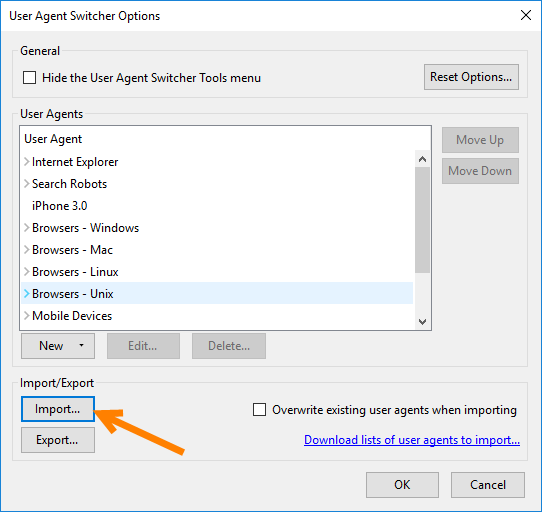Tick the Hide User Agent Switcher Tools menu checkbox
The height and width of the screenshot is (512, 542).
click(29, 77)
